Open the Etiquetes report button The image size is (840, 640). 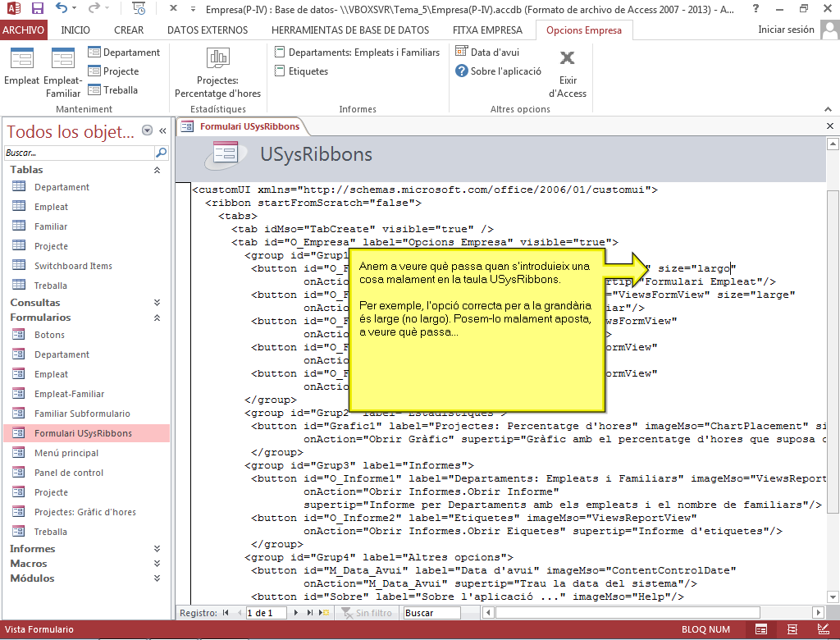(x=301, y=71)
